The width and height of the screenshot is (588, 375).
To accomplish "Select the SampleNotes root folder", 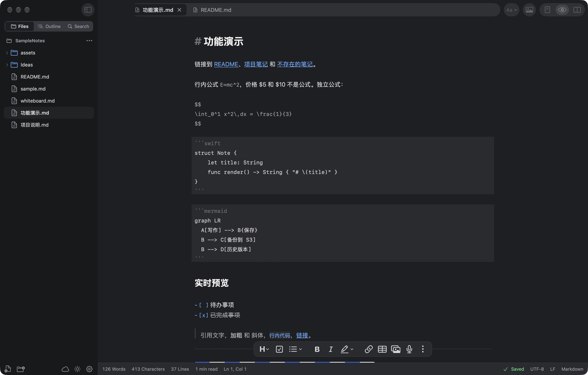I will coord(30,41).
